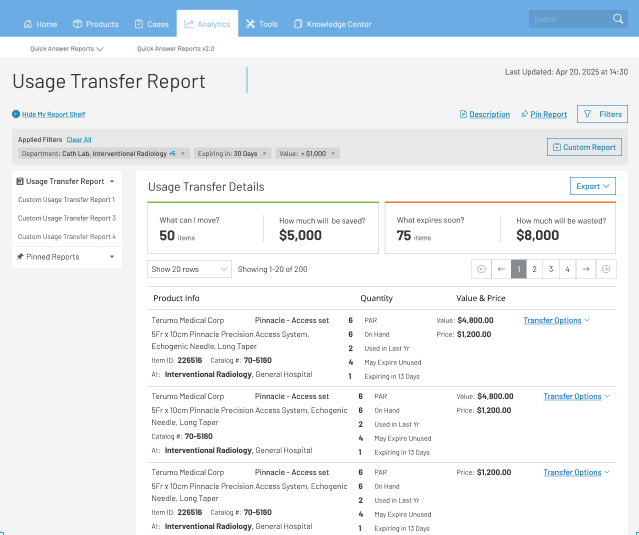Click the search magnifier icon
Image resolution: width=639 pixels, height=535 pixels.
[x=617, y=19]
